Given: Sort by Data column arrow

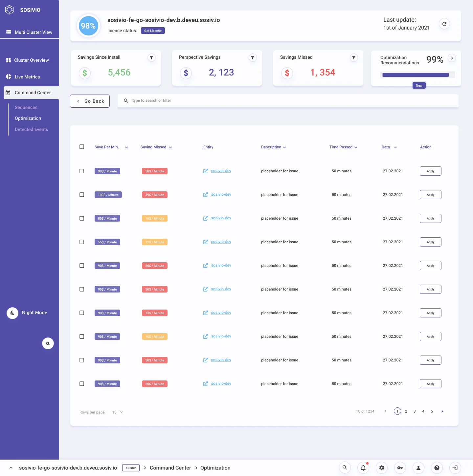Looking at the screenshot, I should coord(395,147).
